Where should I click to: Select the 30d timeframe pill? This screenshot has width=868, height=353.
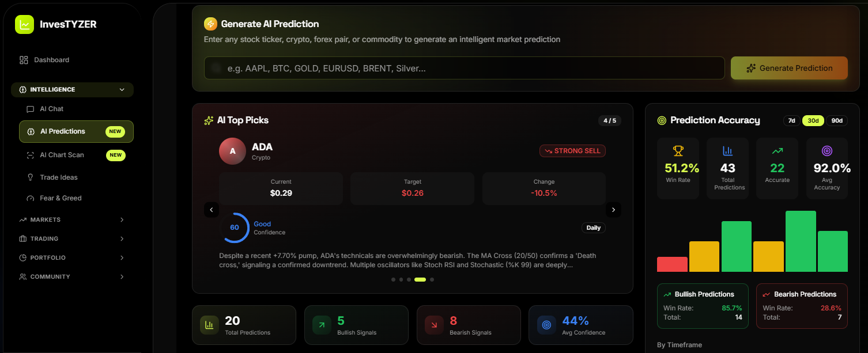(x=813, y=120)
